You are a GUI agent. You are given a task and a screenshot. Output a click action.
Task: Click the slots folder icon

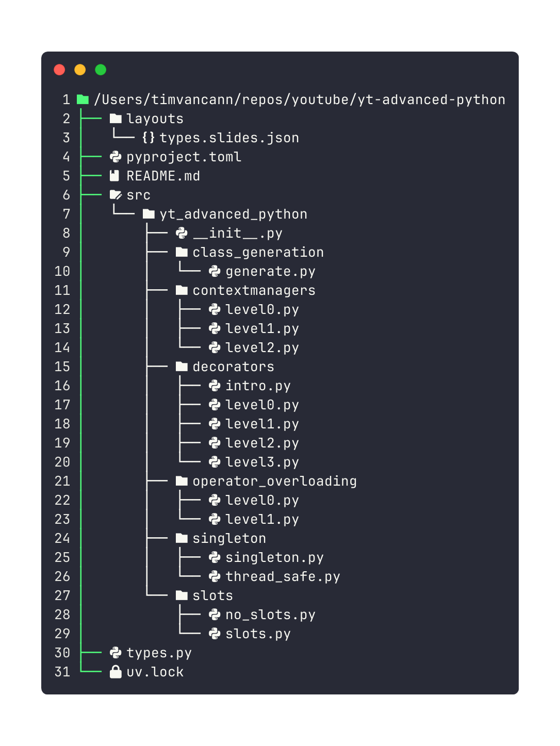(x=182, y=595)
